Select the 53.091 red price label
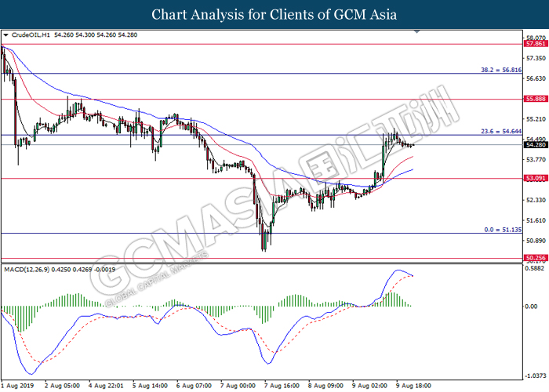Screen dimensions: 549x392 536,179
